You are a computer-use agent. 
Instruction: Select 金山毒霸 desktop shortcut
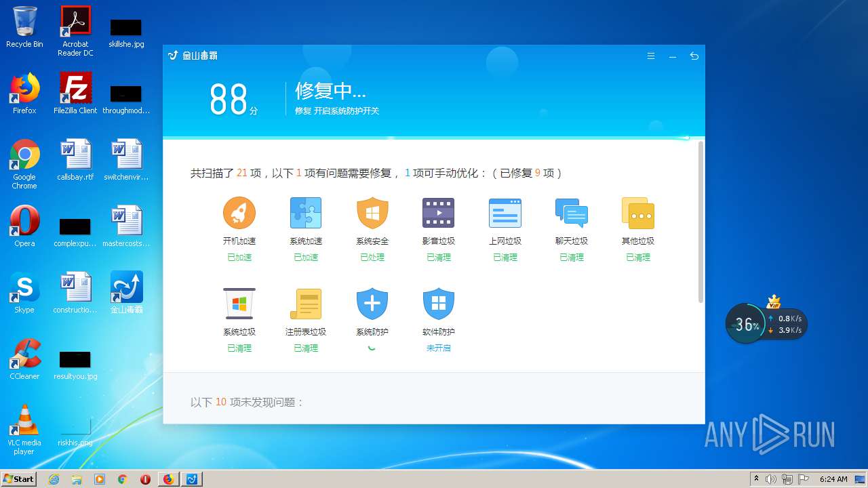pos(127,293)
